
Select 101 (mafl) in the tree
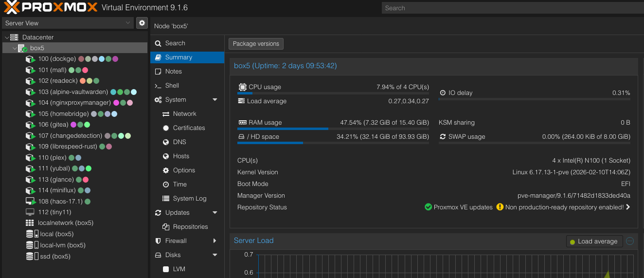[x=75, y=70]
